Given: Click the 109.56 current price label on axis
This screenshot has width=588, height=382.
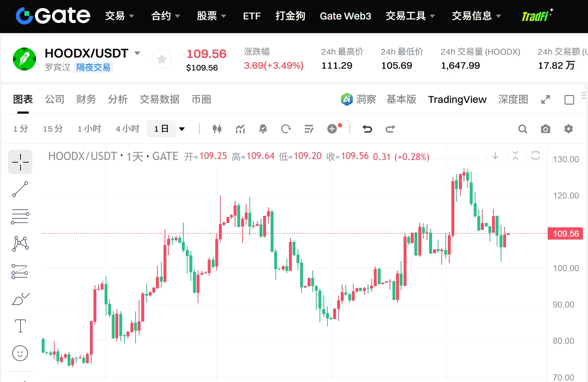Looking at the screenshot, I should 565,234.
